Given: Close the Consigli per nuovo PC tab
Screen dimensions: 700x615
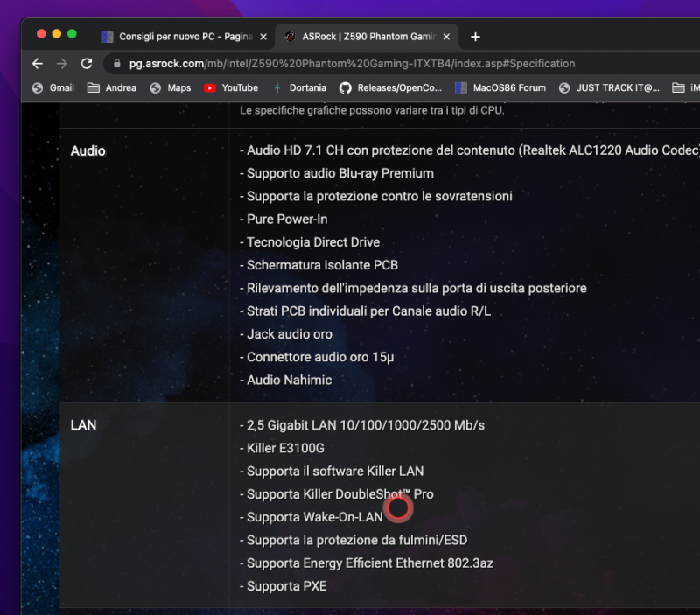Looking at the screenshot, I should pos(264,37).
